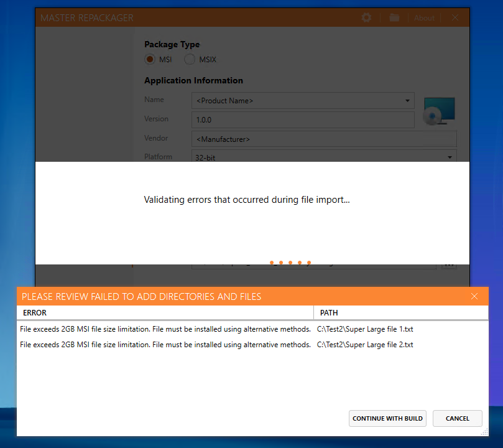
Task: Click the resize grip in dialog corner
Action: (484, 432)
